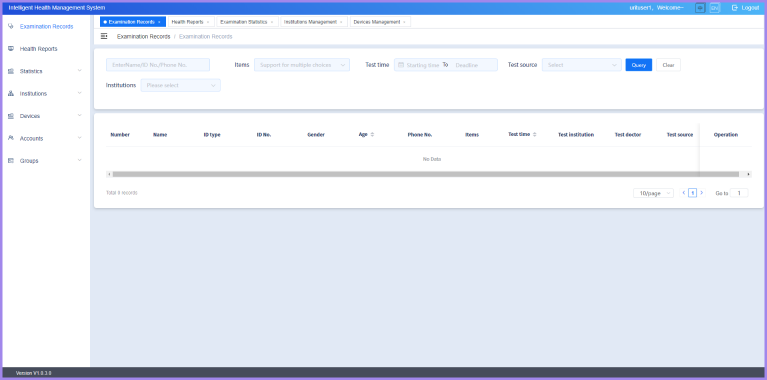Click the Groups sidebar icon
The height and width of the screenshot is (380, 767).
[11, 160]
